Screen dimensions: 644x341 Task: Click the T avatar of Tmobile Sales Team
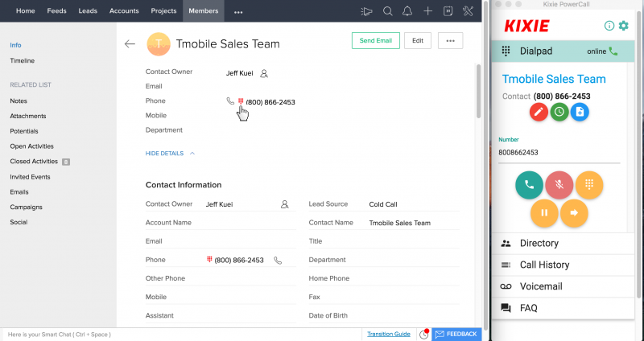tap(159, 44)
